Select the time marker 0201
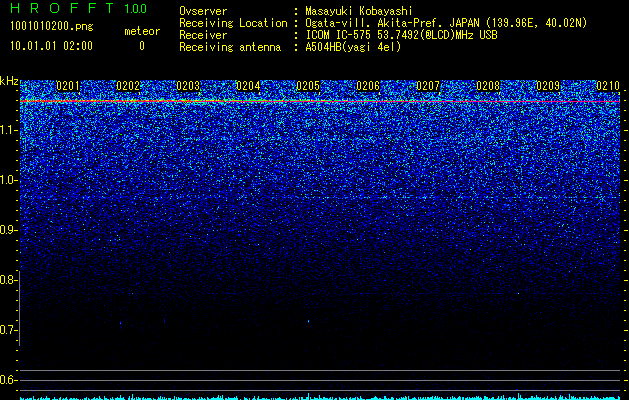 pos(68,86)
